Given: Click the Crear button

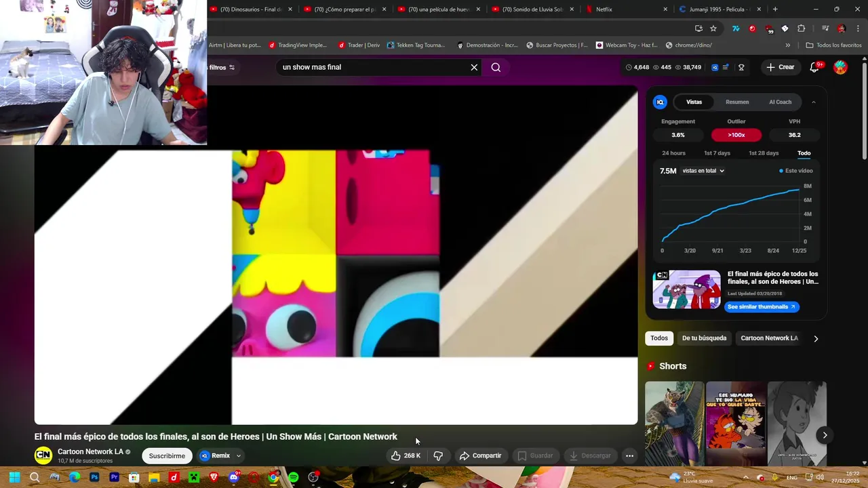Looking at the screenshot, I should [x=780, y=67].
